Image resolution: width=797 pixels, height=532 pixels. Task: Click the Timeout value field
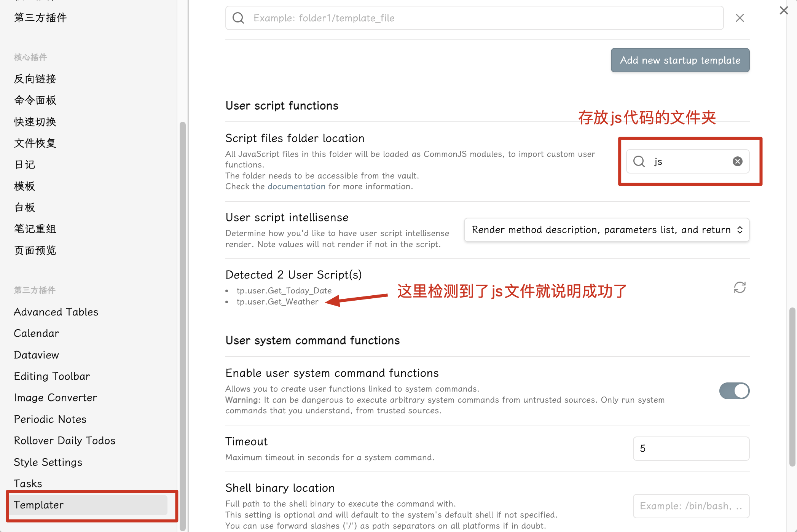pos(691,449)
